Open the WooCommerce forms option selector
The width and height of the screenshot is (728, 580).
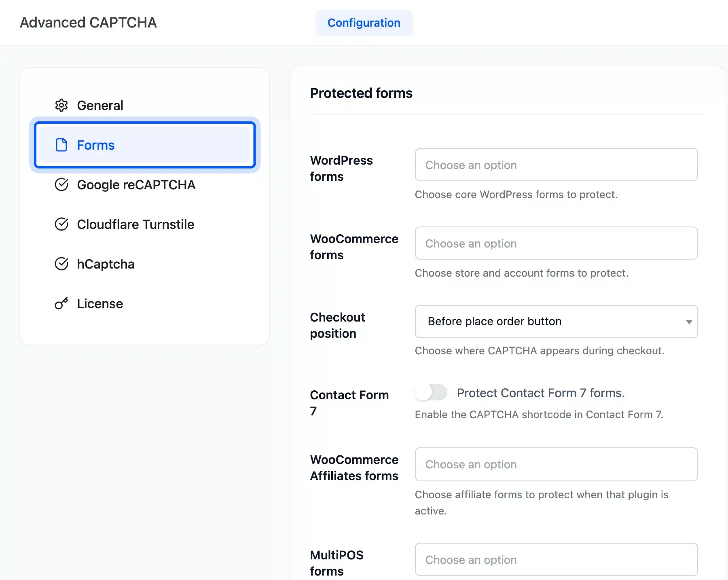[556, 243]
